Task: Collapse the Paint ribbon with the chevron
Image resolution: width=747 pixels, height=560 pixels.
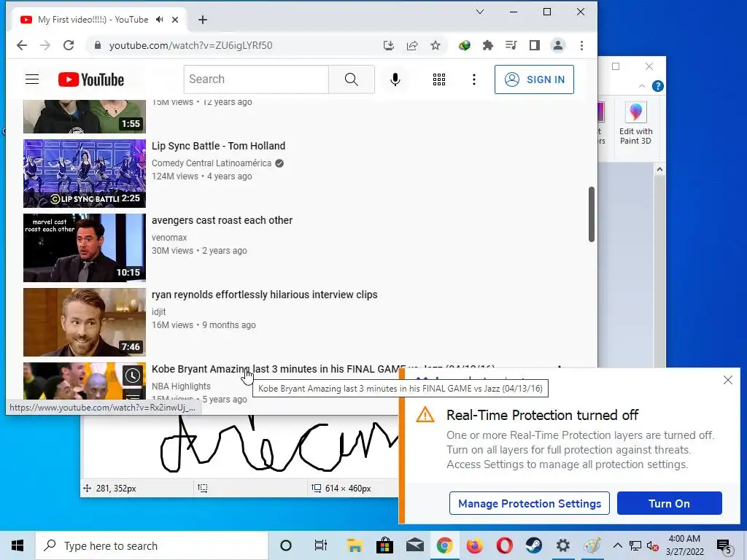Action: point(642,86)
